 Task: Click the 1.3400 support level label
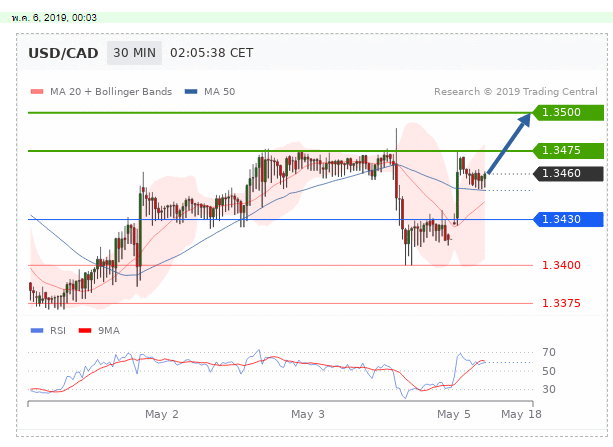coord(561,265)
